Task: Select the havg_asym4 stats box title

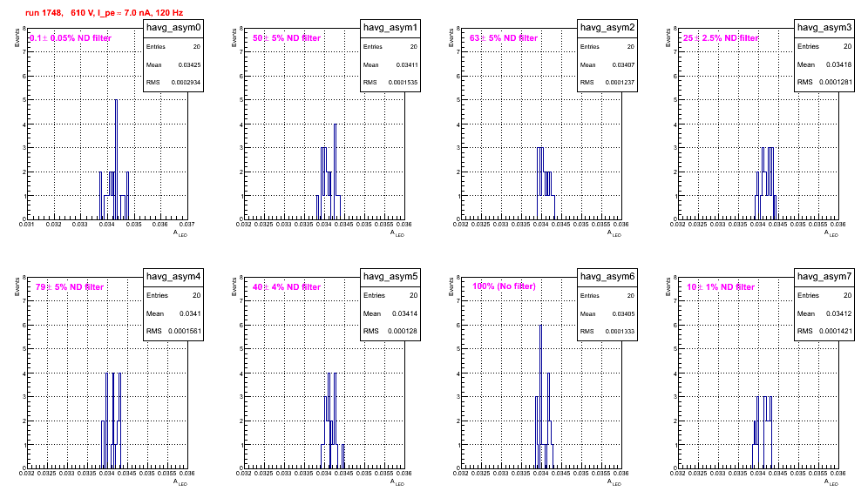Action: click(173, 276)
